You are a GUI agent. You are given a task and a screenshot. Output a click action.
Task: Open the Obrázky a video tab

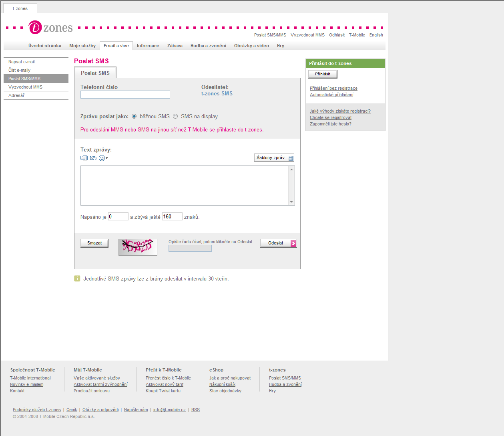coord(251,46)
